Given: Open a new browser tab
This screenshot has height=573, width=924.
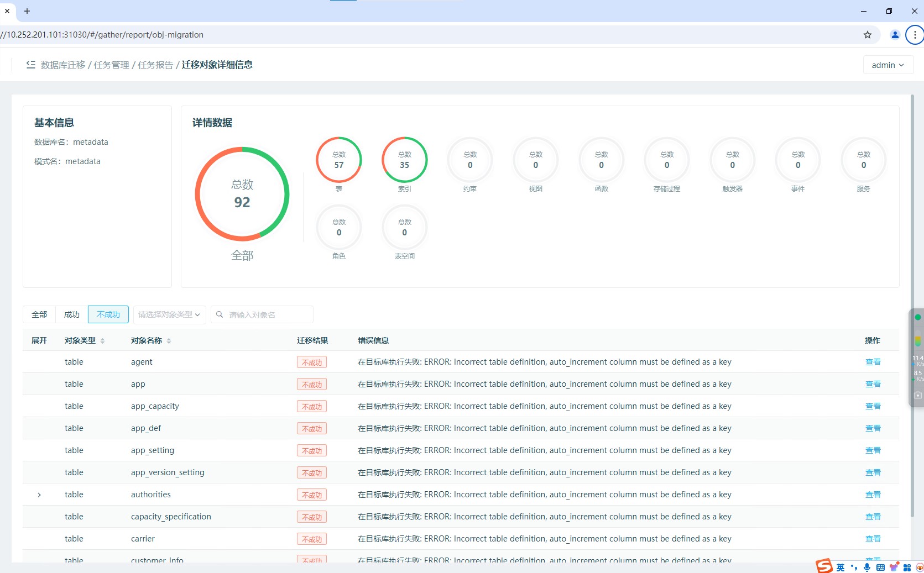Looking at the screenshot, I should (27, 11).
